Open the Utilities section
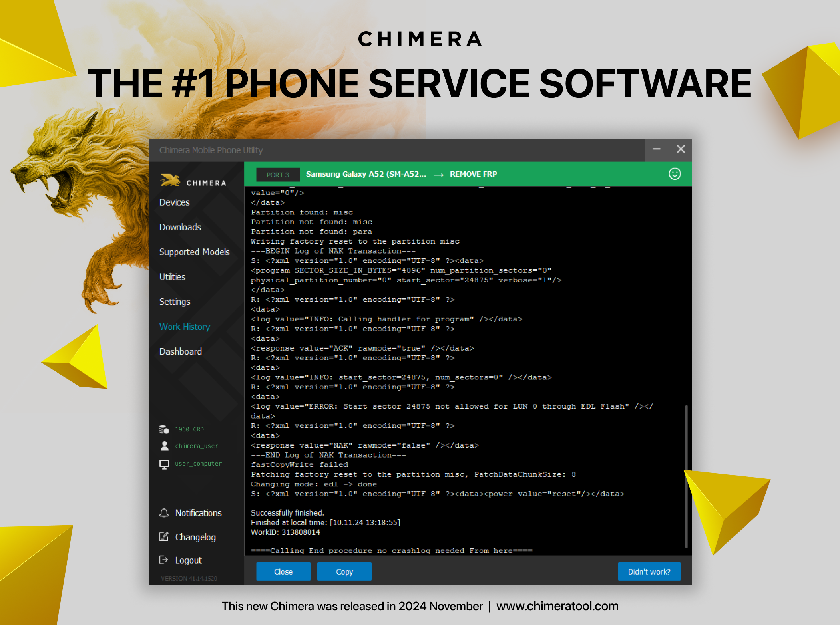This screenshot has width=840, height=625. (172, 277)
